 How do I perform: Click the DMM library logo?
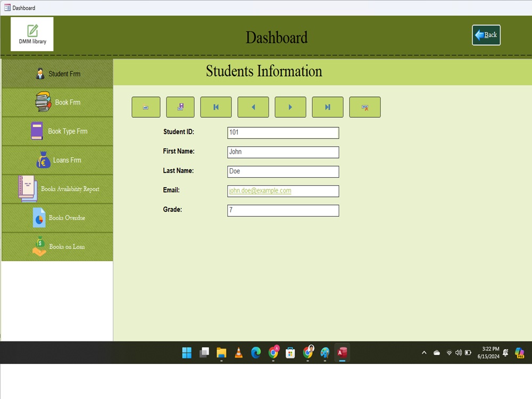pos(32,34)
